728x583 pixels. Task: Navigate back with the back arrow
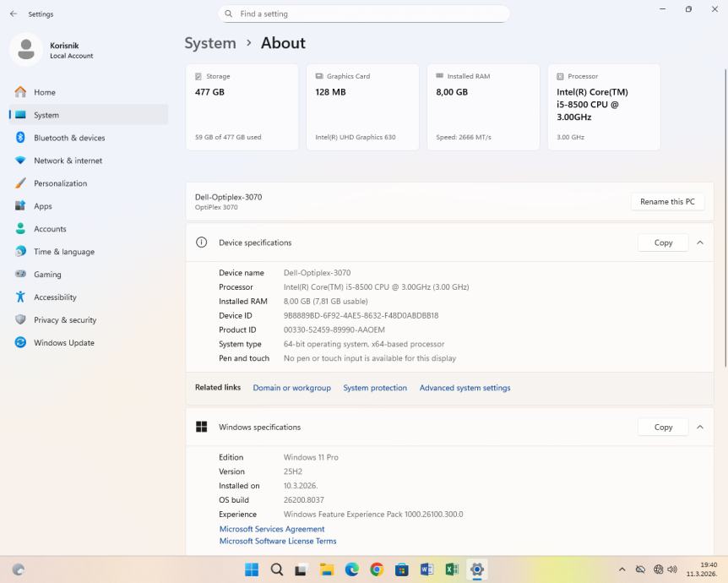click(x=13, y=14)
